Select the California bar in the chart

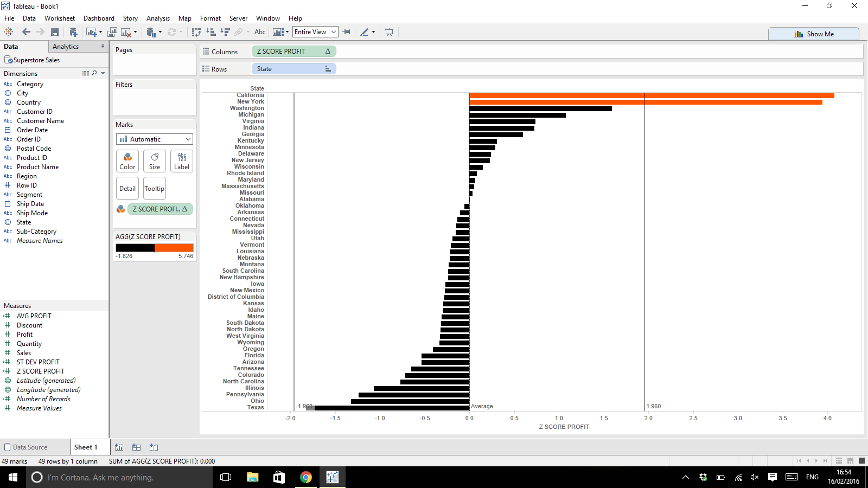[652, 95]
